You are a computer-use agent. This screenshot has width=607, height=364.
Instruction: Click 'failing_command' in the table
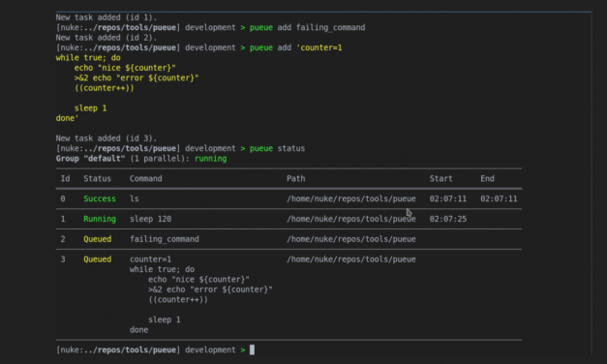165,239
